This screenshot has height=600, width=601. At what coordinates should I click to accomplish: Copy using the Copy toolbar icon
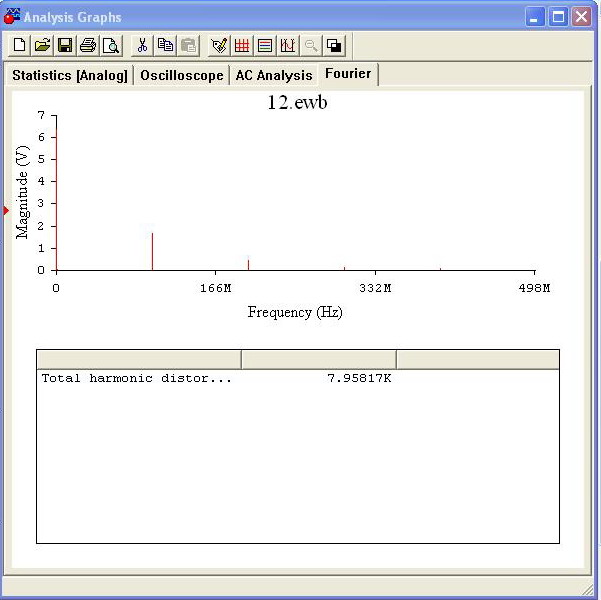[165, 46]
